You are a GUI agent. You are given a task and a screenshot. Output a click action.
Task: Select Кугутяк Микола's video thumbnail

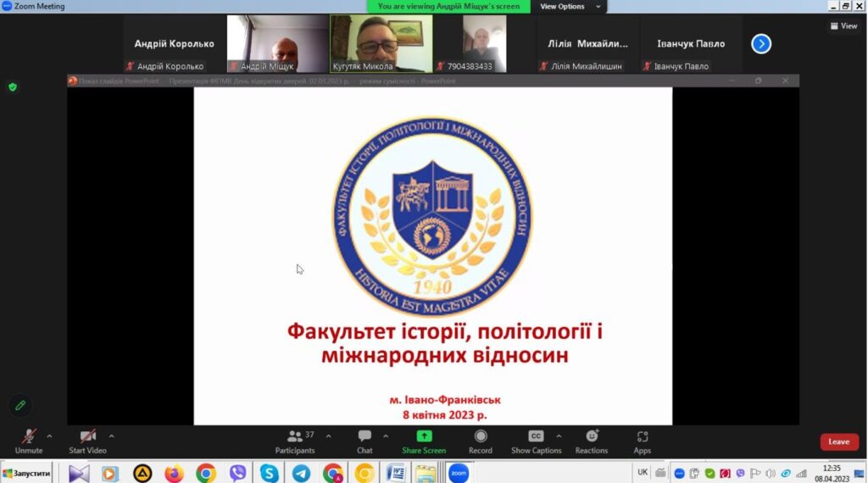click(381, 42)
